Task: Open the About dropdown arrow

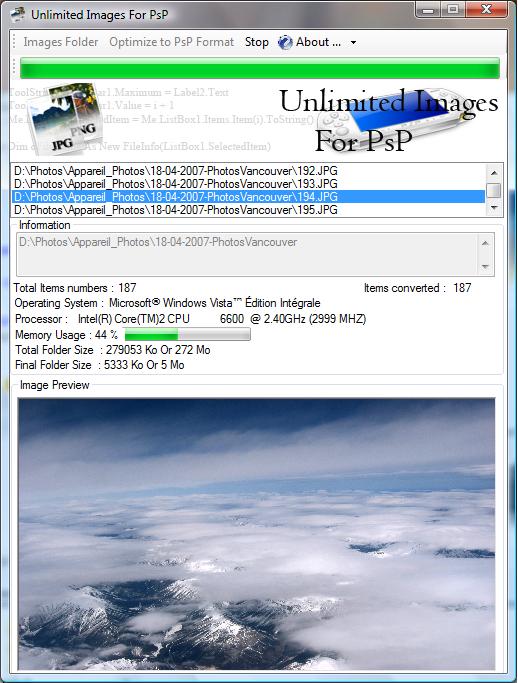Action: coord(353,43)
